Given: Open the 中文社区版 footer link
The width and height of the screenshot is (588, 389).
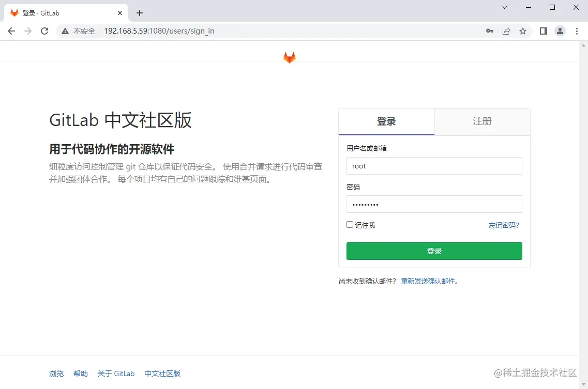Looking at the screenshot, I should pyautogui.click(x=162, y=374).
